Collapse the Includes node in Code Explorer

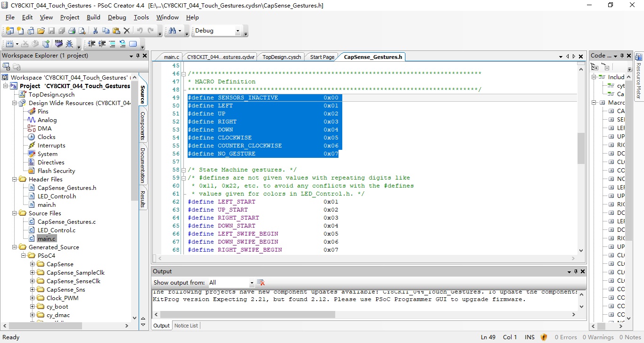click(x=594, y=77)
